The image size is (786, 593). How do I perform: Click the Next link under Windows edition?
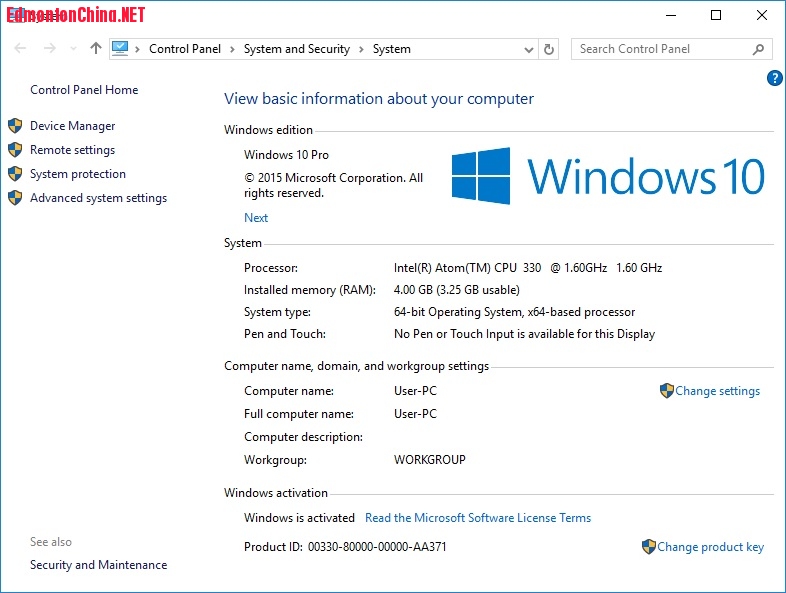pyautogui.click(x=256, y=218)
